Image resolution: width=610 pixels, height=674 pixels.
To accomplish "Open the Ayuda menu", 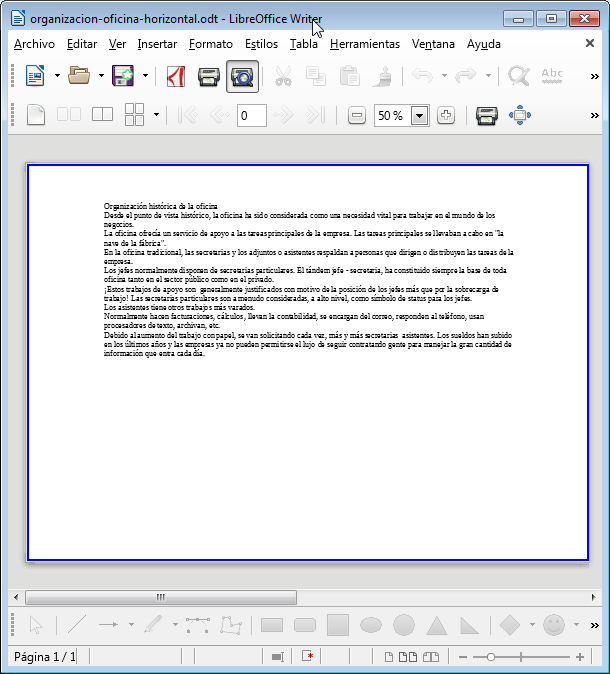I will click(x=484, y=44).
